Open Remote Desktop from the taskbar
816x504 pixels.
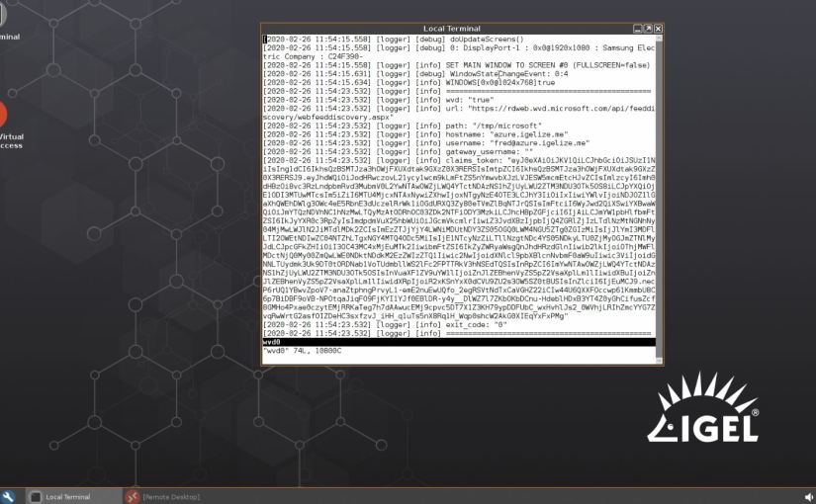click(x=164, y=497)
